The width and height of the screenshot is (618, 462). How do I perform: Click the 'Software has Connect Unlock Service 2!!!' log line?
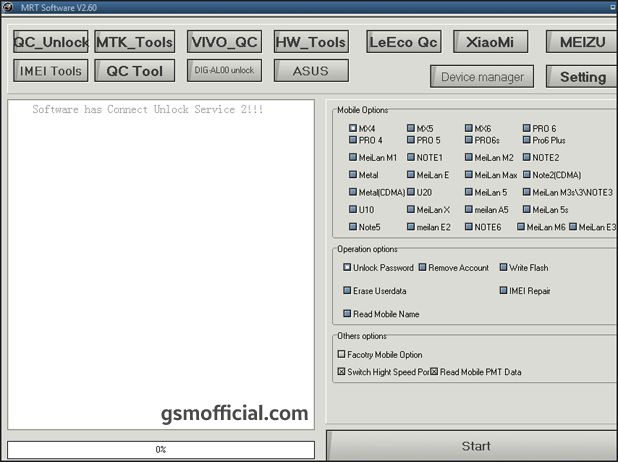point(147,110)
